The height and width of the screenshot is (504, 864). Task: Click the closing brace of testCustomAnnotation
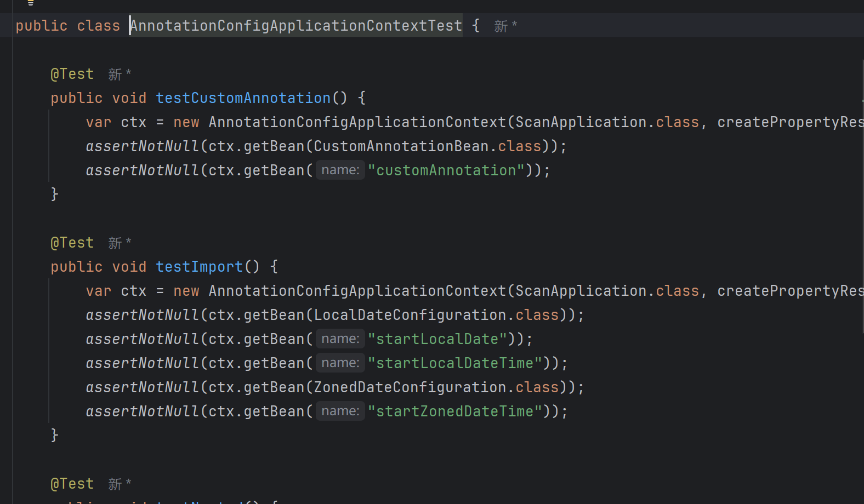[x=54, y=194]
